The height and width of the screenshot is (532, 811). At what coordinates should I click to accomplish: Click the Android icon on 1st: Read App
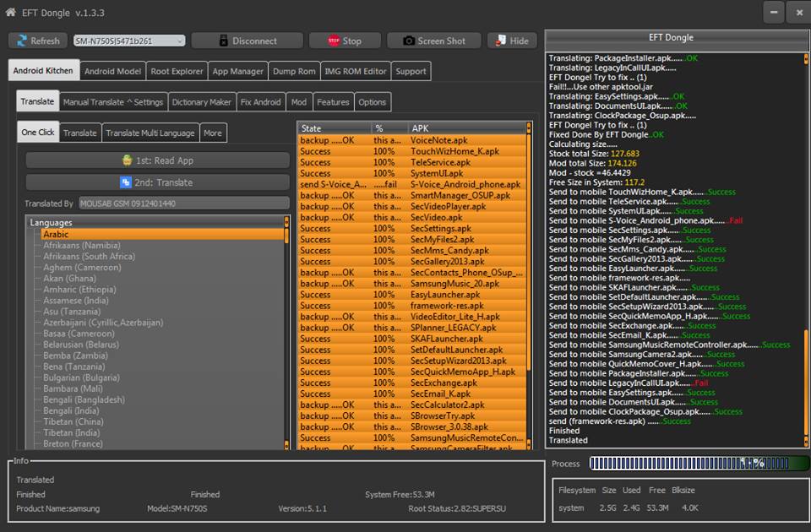point(127,160)
